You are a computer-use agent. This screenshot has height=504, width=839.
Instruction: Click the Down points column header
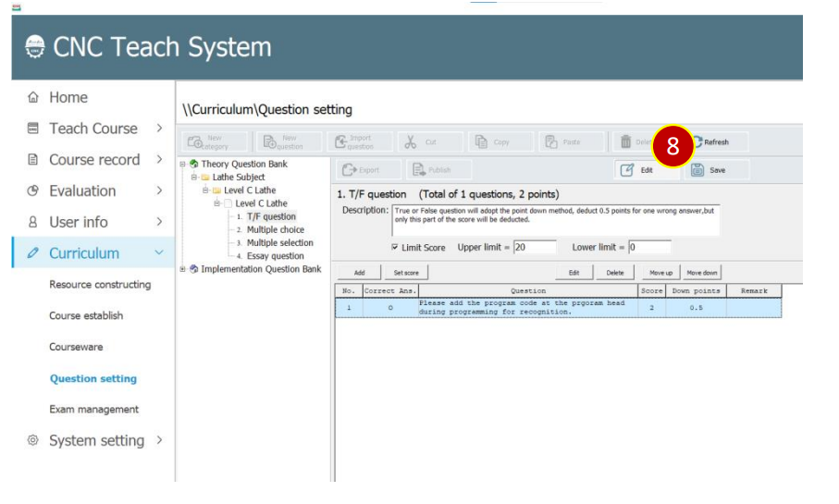click(x=696, y=290)
